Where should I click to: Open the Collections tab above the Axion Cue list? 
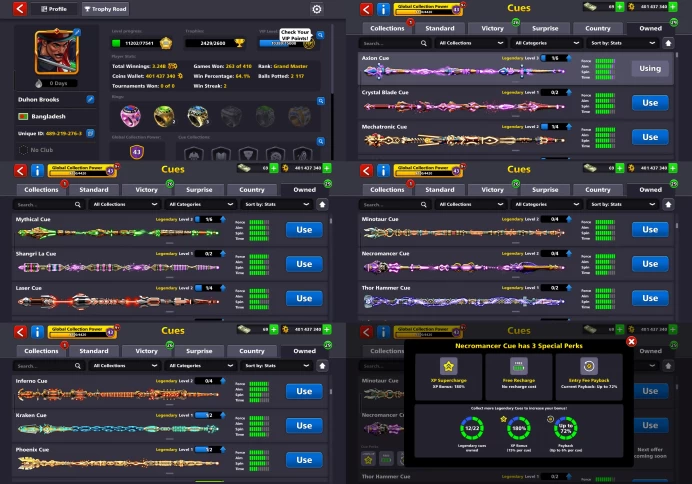387,28
